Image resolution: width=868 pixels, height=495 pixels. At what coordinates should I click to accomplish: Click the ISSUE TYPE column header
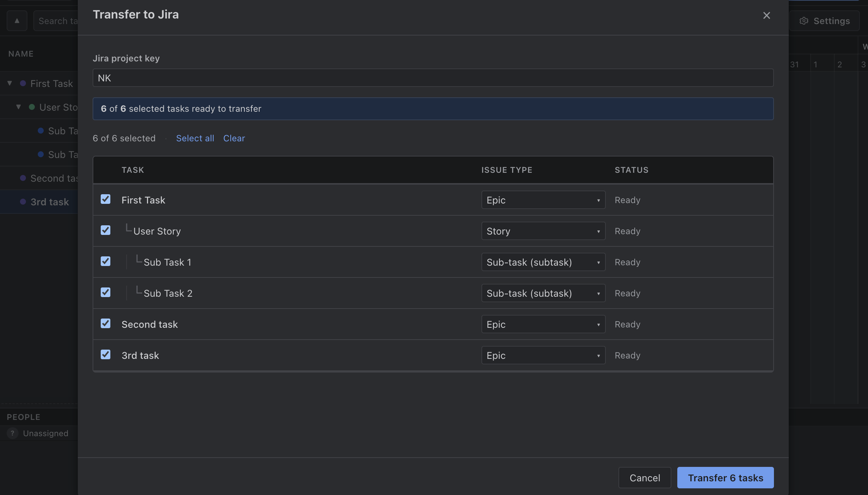click(x=507, y=170)
